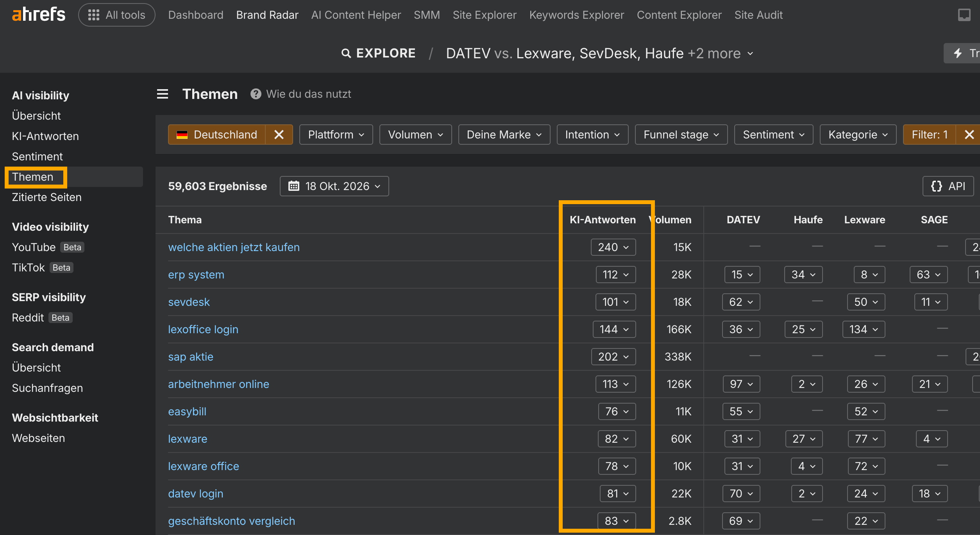Switch to Keywords Explorer
The height and width of the screenshot is (535, 980).
[576, 15]
